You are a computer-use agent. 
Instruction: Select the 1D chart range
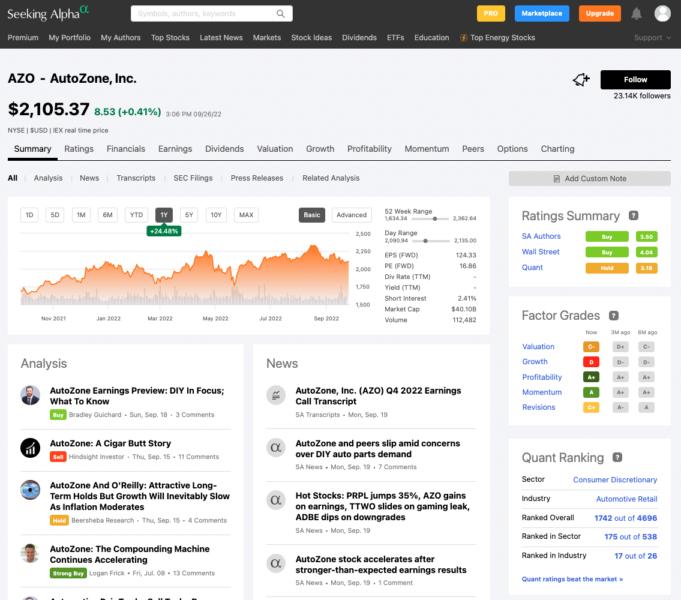point(30,215)
